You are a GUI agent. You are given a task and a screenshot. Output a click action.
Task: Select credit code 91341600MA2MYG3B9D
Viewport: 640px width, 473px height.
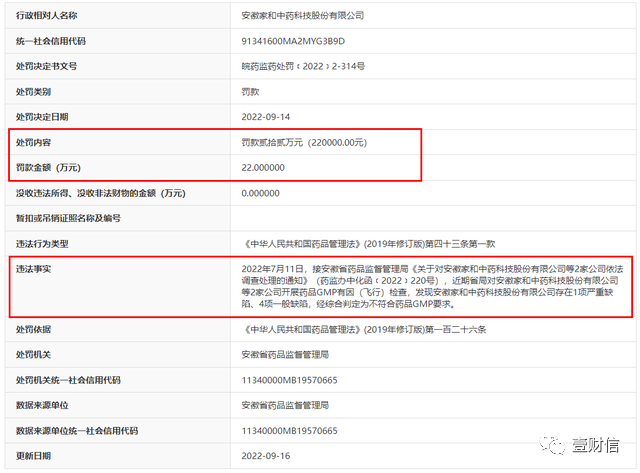293,41
